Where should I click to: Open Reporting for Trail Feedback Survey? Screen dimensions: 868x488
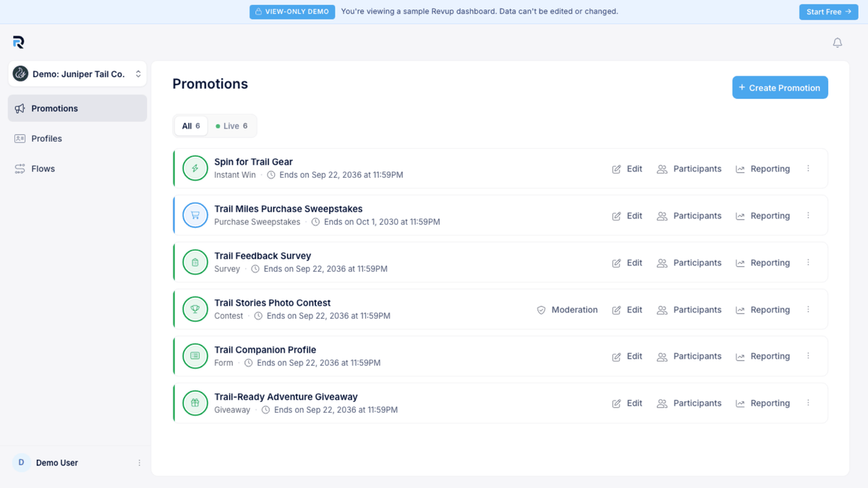click(763, 262)
